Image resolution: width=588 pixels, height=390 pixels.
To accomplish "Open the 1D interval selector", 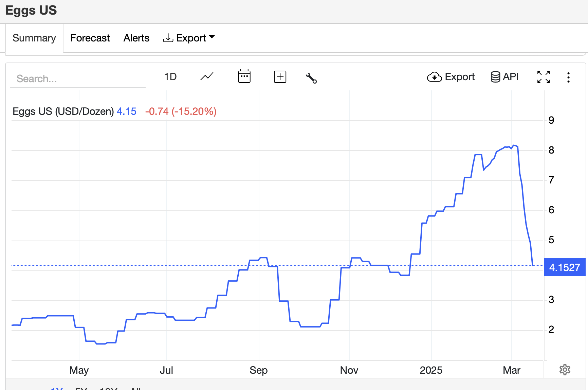I will tap(170, 77).
